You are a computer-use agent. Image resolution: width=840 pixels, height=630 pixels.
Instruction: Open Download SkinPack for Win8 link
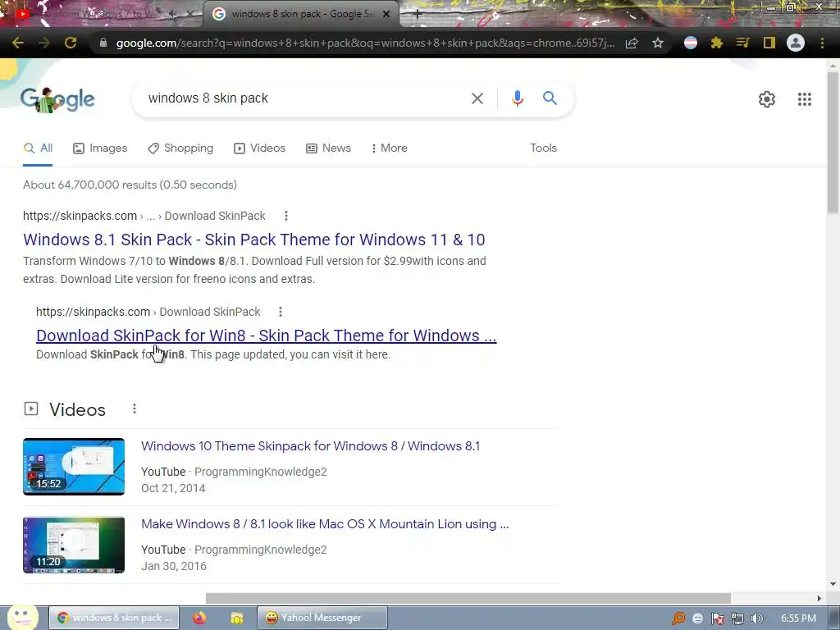[x=267, y=336]
